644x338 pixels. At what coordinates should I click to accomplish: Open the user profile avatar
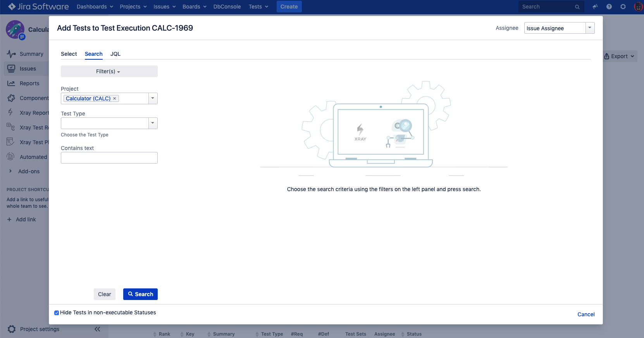coord(638,7)
